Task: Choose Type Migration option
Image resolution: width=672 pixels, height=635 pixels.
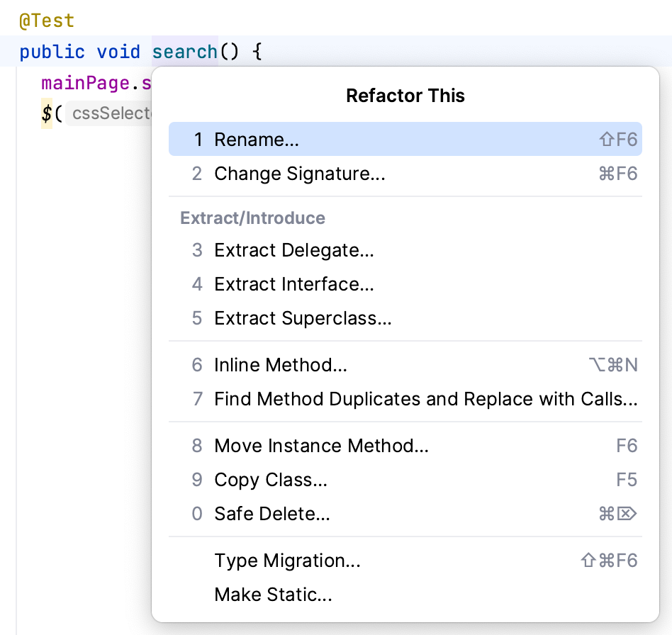Action: (x=287, y=561)
